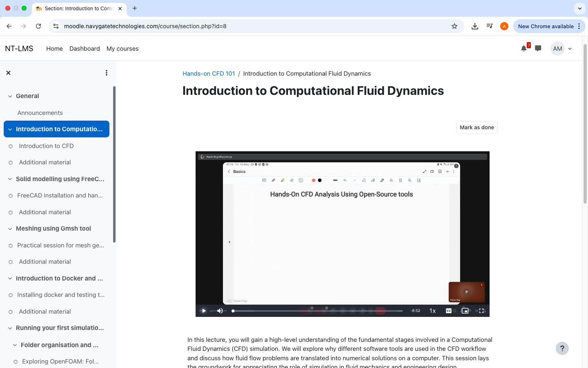This screenshot has width=588, height=368.
Task: Collapse the General section
Action: 10,96
